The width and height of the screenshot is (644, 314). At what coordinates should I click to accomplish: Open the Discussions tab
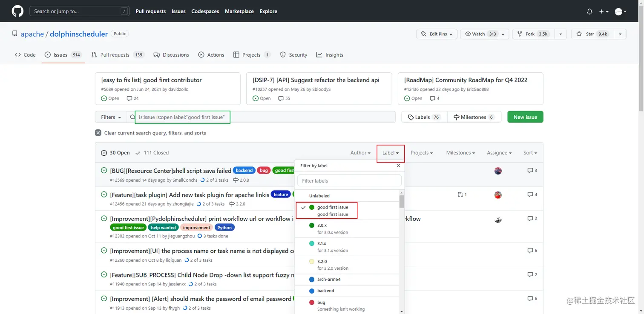coord(171,55)
